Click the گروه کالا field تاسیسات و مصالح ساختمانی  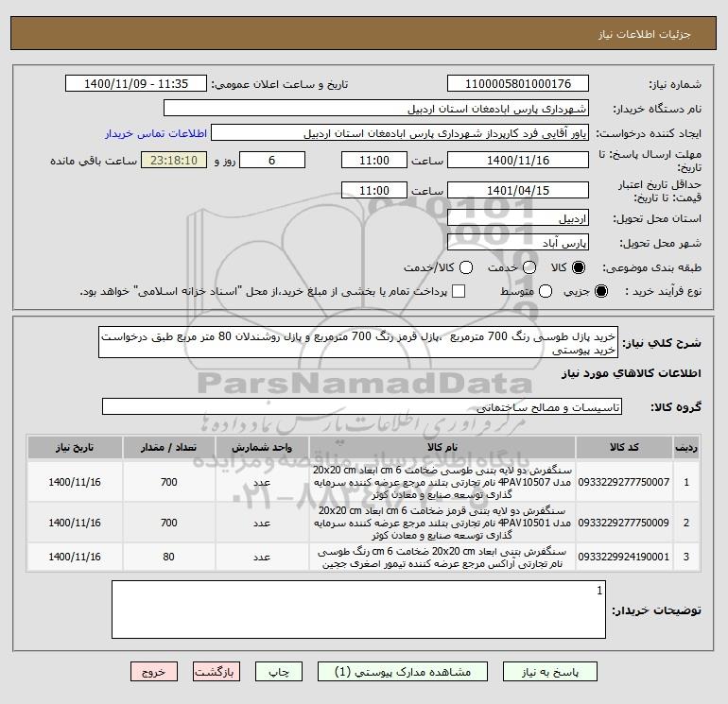click(x=362, y=406)
